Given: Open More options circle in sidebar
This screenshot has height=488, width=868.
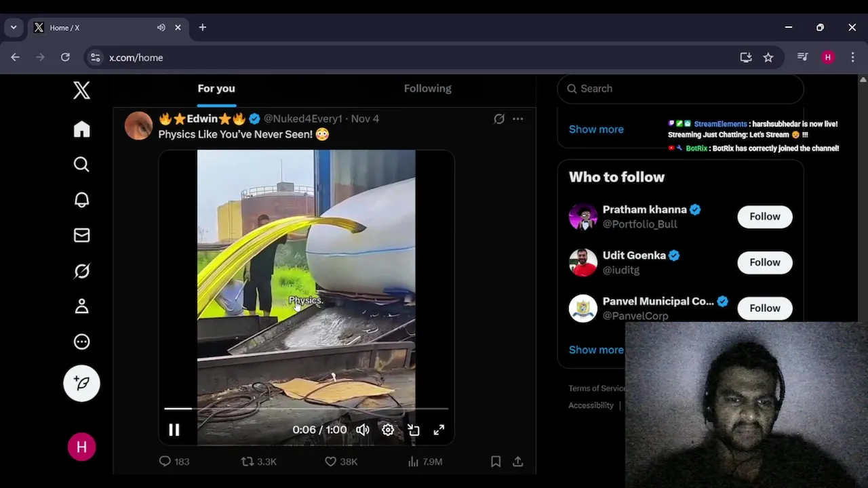Looking at the screenshot, I should tap(81, 342).
